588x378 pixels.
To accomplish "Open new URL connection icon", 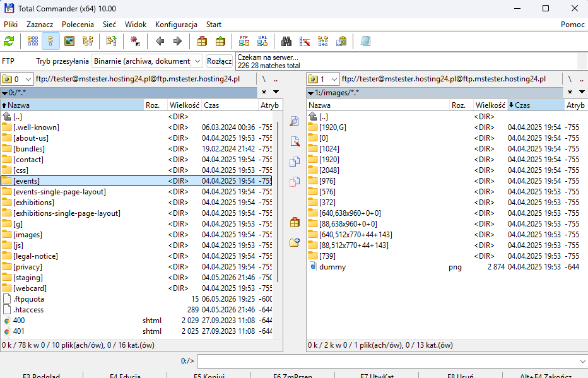I will (x=262, y=41).
